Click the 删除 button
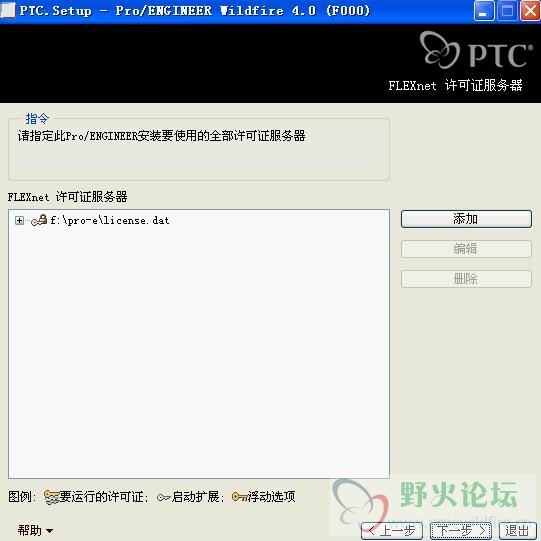This screenshot has height=541, width=541. [466, 279]
